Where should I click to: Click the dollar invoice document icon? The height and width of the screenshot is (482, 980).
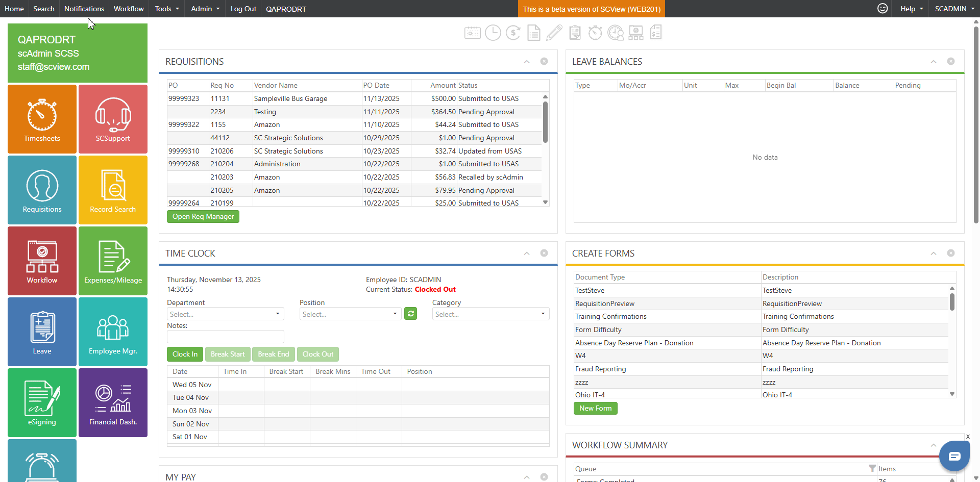tap(656, 33)
